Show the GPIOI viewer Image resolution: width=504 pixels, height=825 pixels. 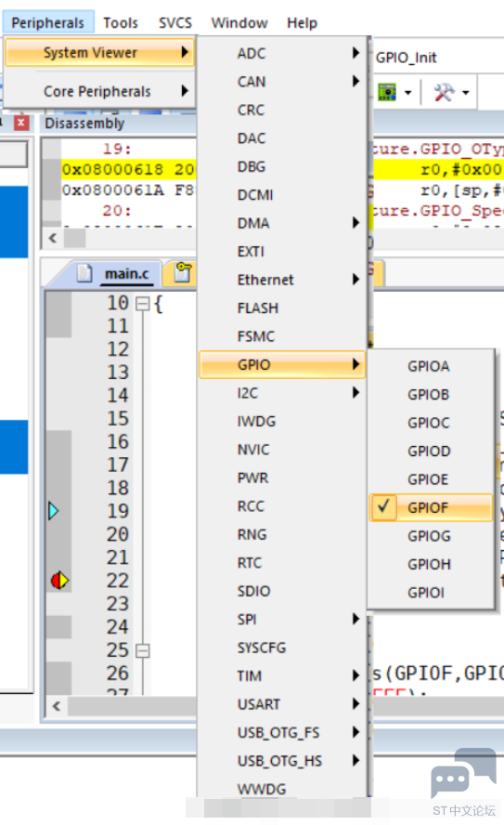click(x=431, y=593)
